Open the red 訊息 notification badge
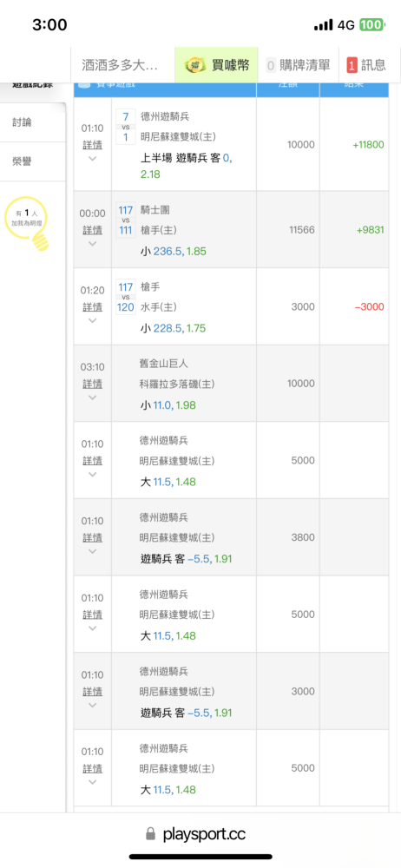 point(352,66)
